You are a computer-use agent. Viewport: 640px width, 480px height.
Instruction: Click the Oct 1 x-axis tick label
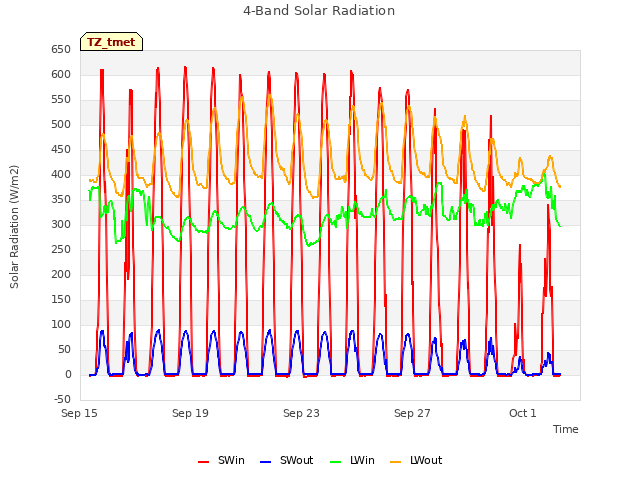522,413
